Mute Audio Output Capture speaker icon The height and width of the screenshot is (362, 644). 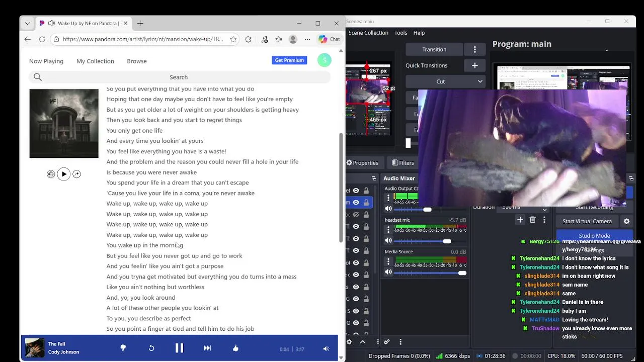[x=388, y=209]
